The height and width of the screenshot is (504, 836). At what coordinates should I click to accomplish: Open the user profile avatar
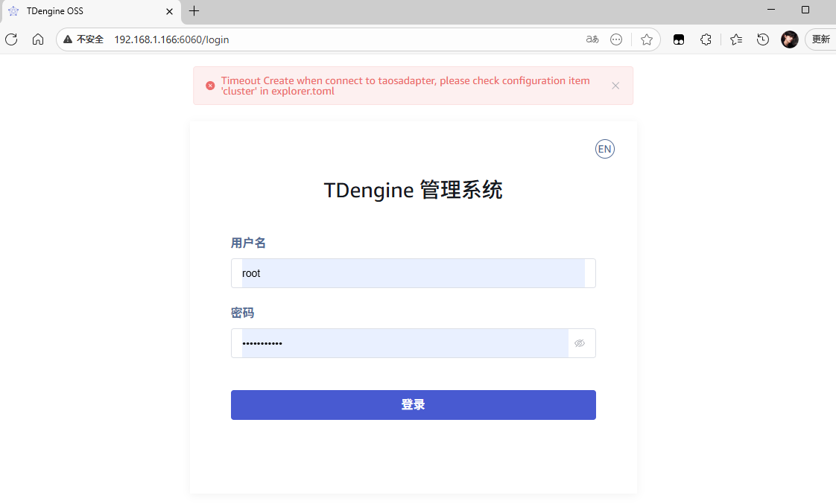pos(789,39)
